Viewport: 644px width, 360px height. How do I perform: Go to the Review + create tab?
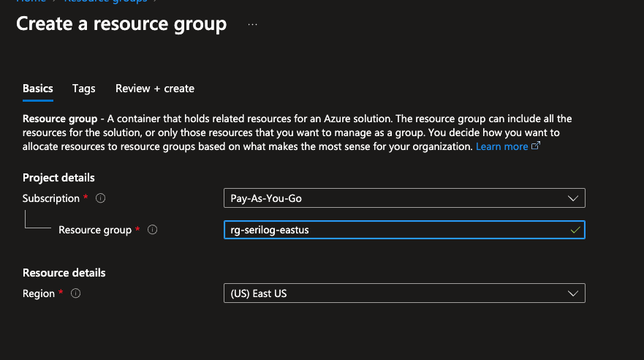pos(155,89)
